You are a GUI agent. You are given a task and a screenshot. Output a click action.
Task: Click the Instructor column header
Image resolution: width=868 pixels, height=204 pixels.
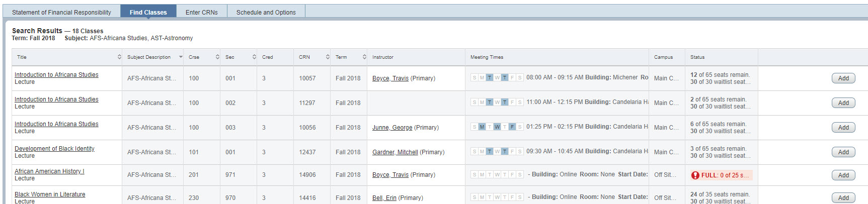pos(383,57)
